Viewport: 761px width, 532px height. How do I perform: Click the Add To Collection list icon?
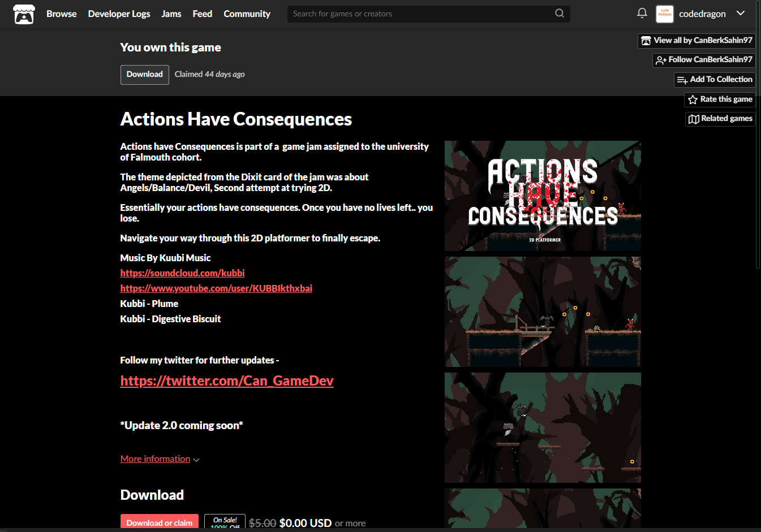[x=682, y=80]
